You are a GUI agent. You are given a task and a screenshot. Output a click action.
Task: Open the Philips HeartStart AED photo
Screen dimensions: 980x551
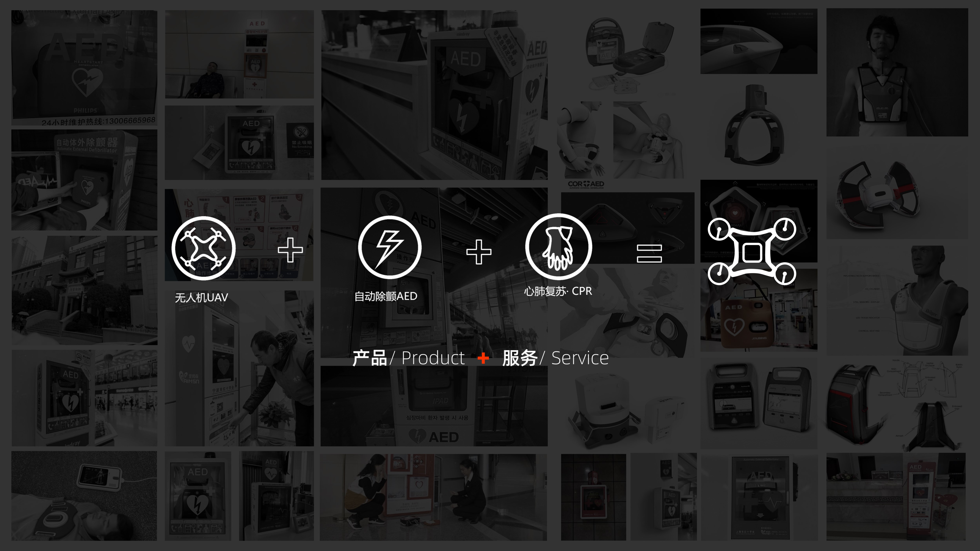(x=84, y=68)
